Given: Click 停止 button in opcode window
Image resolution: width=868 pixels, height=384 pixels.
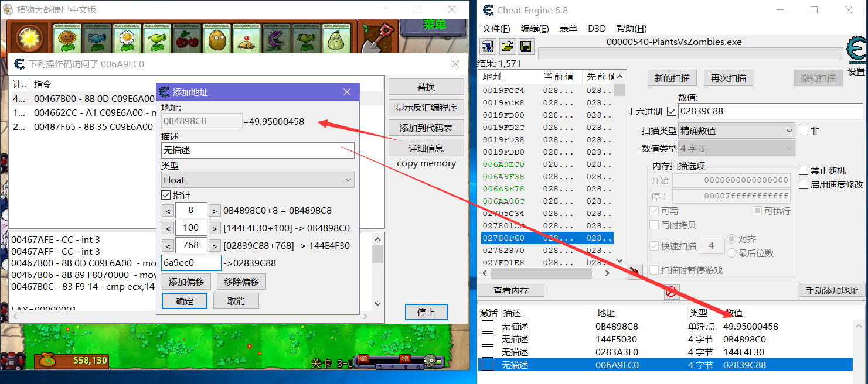Looking at the screenshot, I should point(426,312).
